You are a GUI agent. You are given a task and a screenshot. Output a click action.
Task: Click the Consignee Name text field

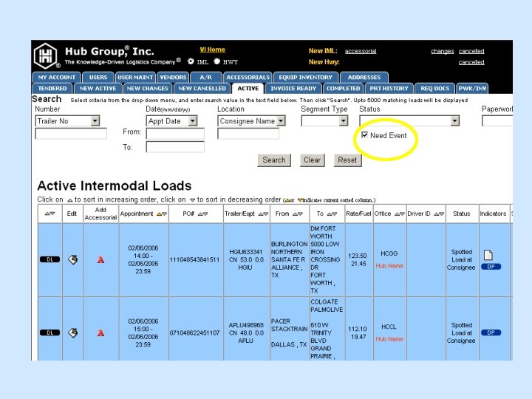point(248,134)
